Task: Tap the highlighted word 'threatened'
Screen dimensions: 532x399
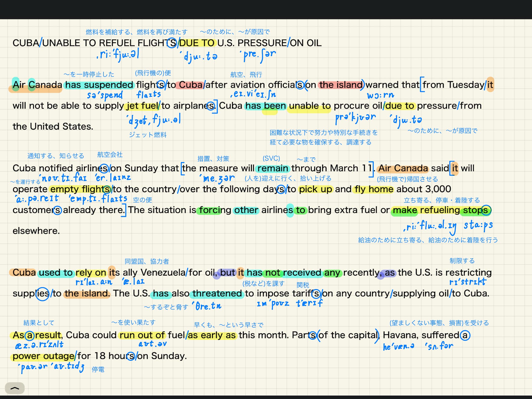Action: pos(217,294)
